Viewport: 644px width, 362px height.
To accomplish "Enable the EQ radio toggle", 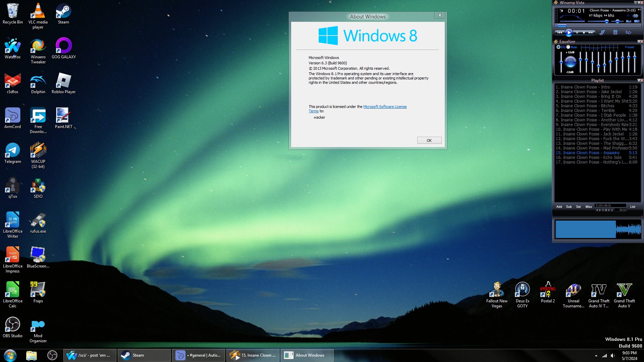I will pyautogui.click(x=558, y=47).
